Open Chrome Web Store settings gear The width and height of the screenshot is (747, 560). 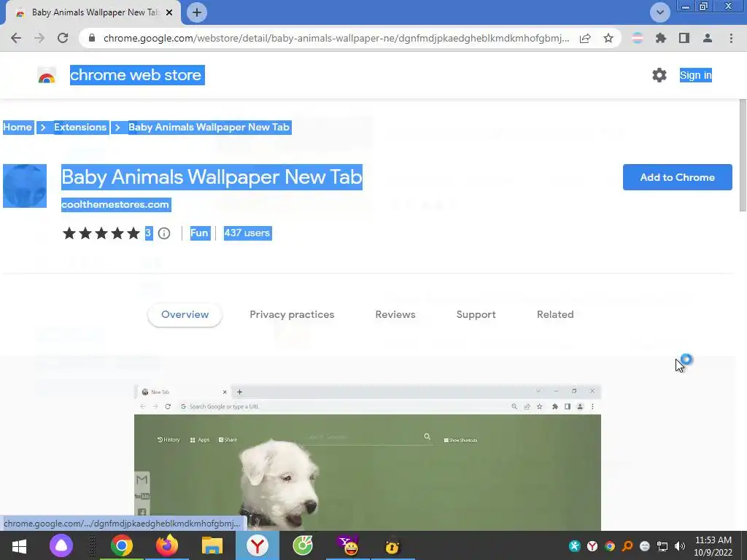[x=659, y=75]
